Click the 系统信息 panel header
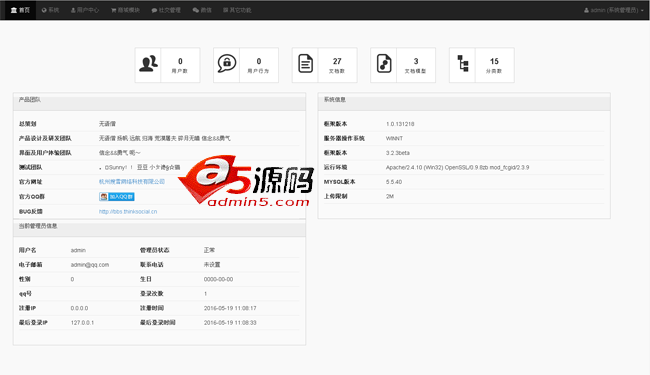 464,101
